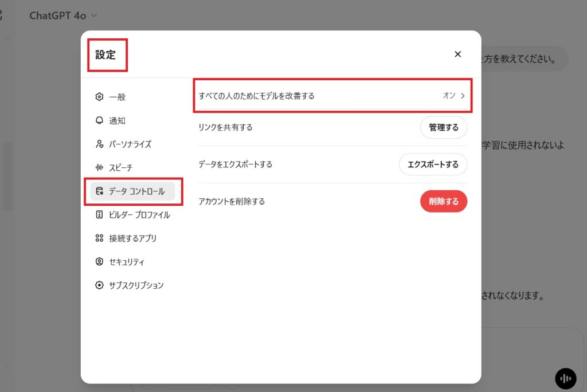The width and height of the screenshot is (587, 392).
Task: Click the database icon for データ コントロール
Action: click(x=99, y=191)
